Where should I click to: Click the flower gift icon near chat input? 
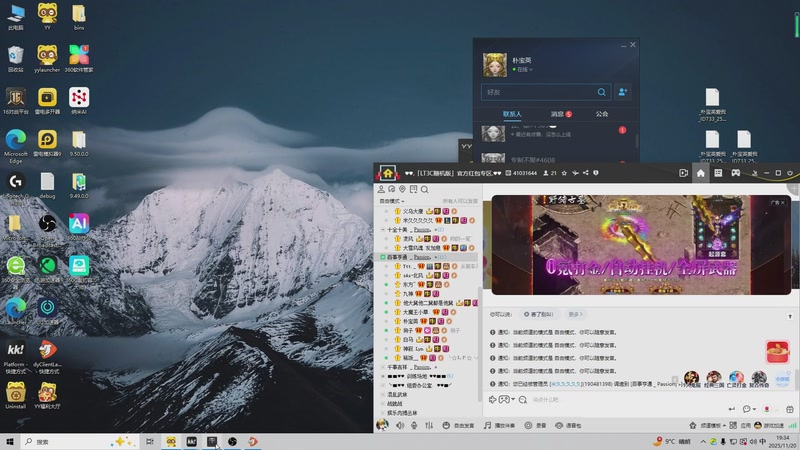766,409
